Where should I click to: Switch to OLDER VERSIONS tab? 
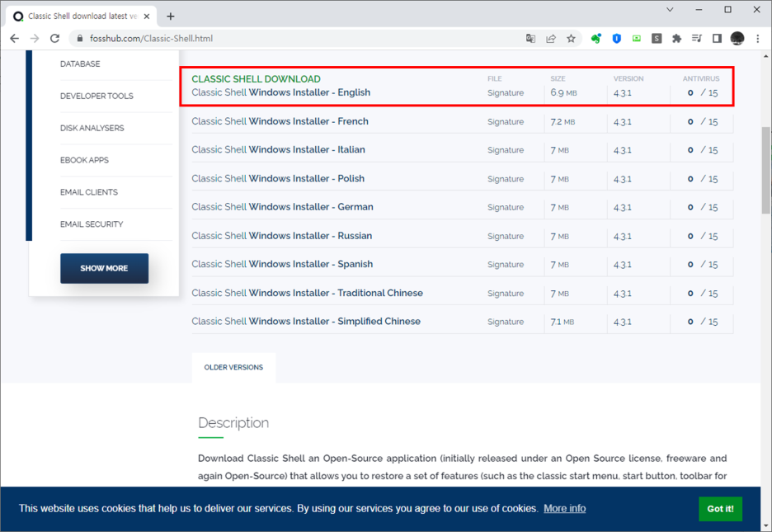(233, 367)
